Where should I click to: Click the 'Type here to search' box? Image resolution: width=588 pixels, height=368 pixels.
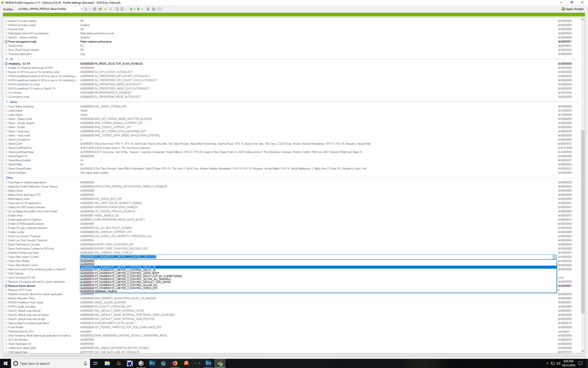pos(50,363)
